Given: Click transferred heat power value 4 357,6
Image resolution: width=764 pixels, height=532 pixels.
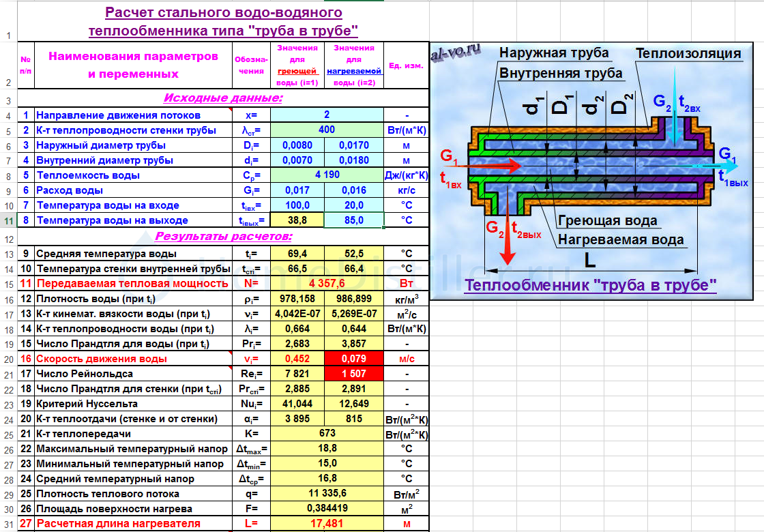Looking at the screenshot, I should pos(327,284).
